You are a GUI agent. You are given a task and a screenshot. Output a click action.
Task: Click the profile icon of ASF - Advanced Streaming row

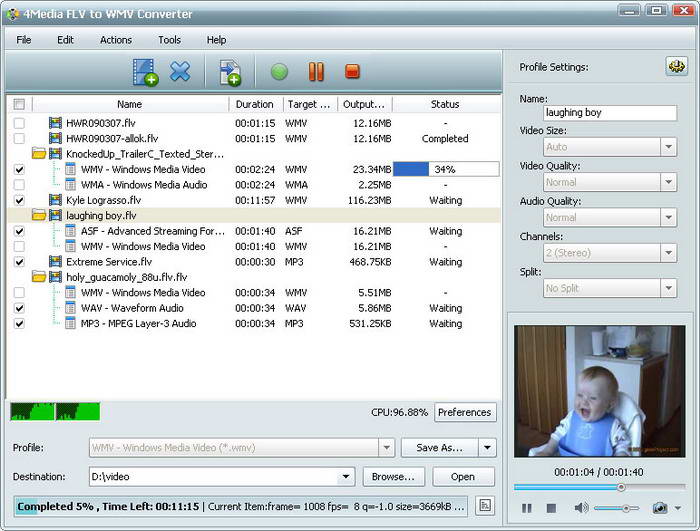[x=70, y=231]
